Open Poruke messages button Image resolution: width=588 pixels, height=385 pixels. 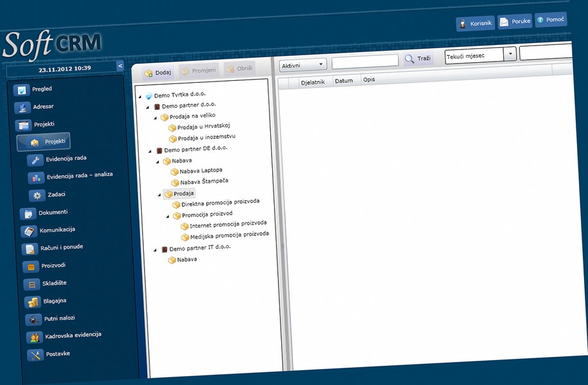tap(515, 21)
